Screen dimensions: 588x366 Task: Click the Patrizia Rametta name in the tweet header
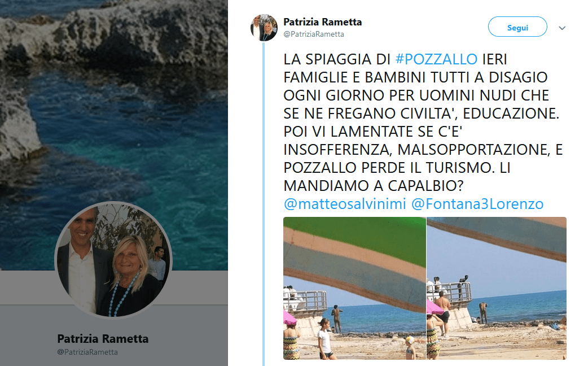(x=323, y=22)
